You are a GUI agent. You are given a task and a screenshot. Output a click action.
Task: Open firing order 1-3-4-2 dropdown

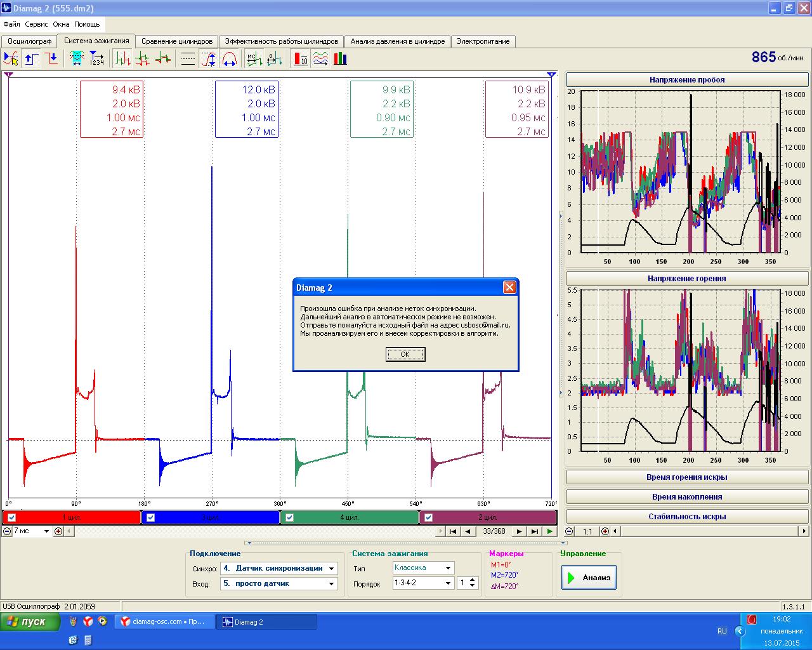point(448,583)
